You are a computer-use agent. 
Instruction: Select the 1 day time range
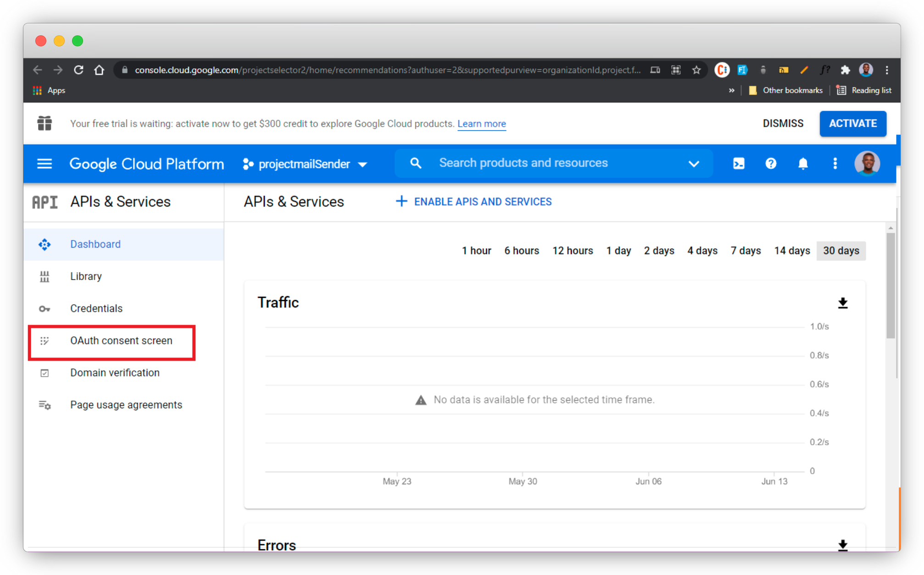tap(618, 251)
